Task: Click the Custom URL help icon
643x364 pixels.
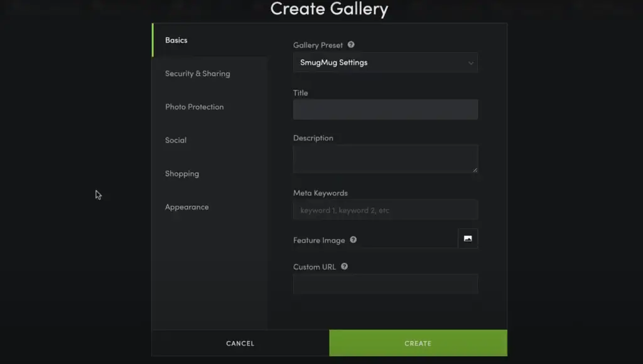Action: (x=344, y=267)
